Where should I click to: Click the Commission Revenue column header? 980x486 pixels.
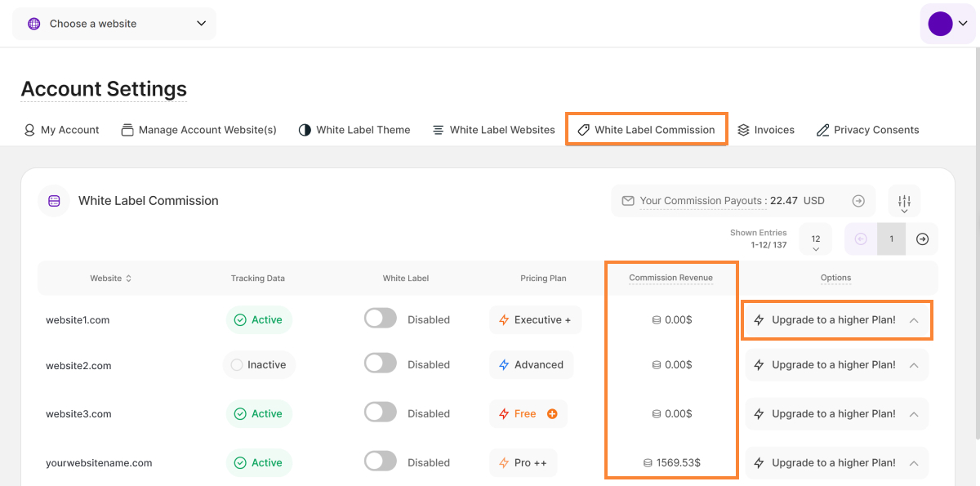(x=670, y=279)
